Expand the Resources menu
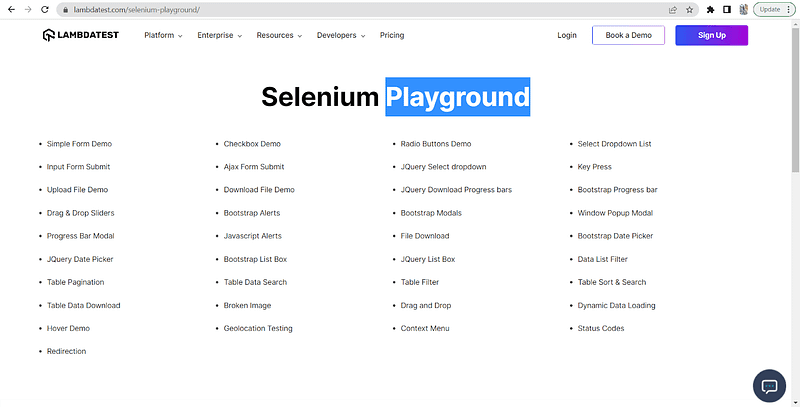Screen dimensions: 800x407 point(279,35)
